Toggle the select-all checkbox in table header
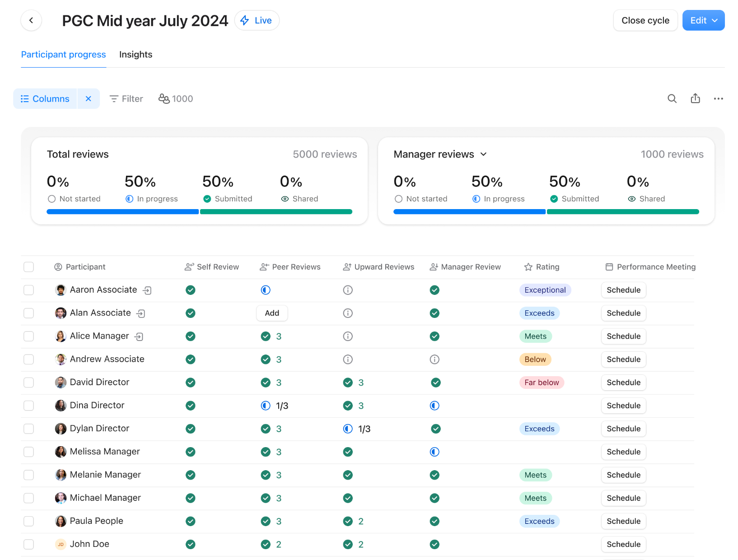The width and height of the screenshot is (738, 560). point(28,267)
